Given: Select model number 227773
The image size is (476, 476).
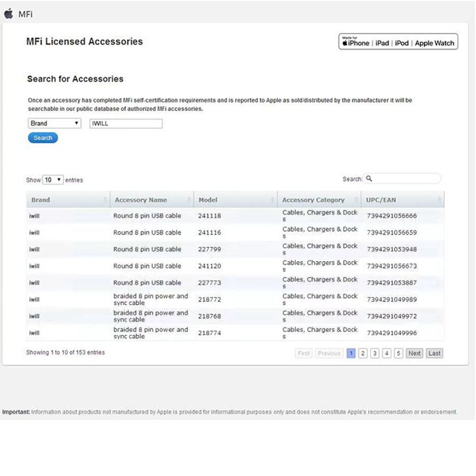Looking at the screenshot, I should [209, 282].
